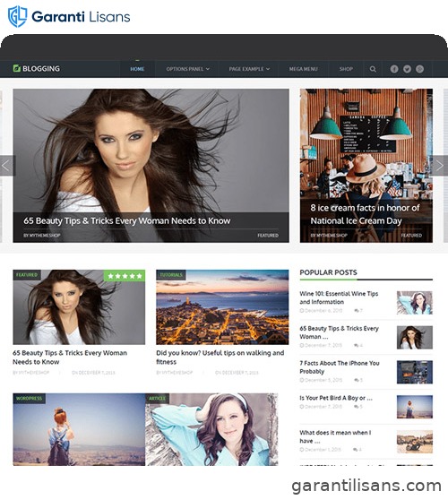Open the Google Plus social icon

point(419,69)
